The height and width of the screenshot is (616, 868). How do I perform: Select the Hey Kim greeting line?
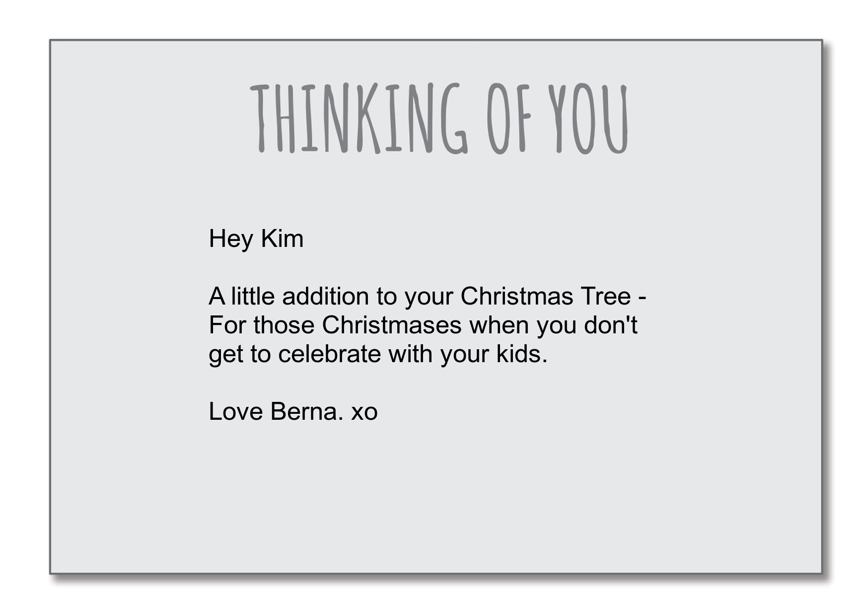256,239
